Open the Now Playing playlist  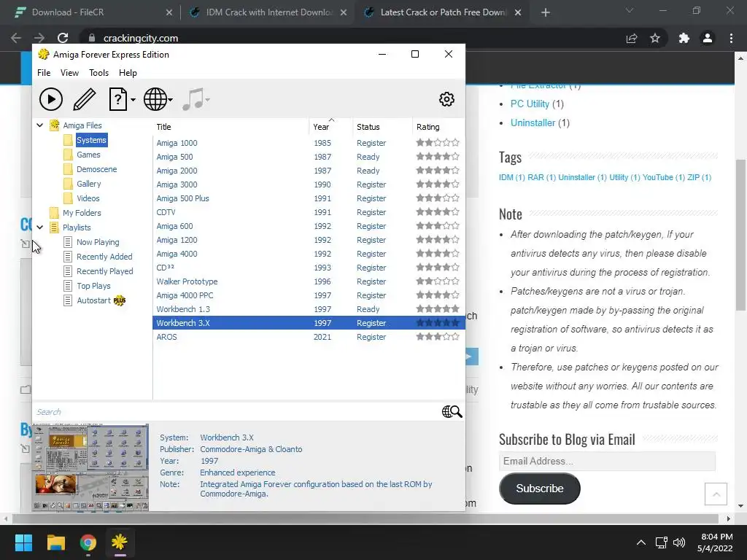tap(98, 242)
